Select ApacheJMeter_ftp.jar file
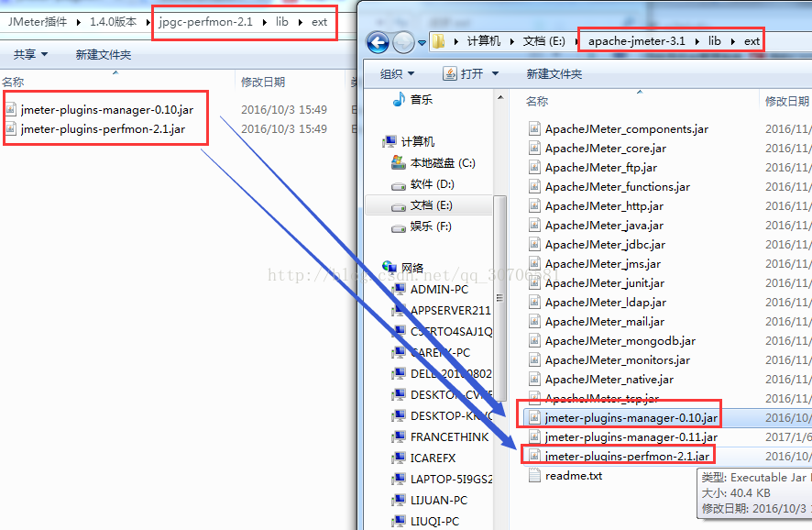812x530 pixels. click(600, 167)
